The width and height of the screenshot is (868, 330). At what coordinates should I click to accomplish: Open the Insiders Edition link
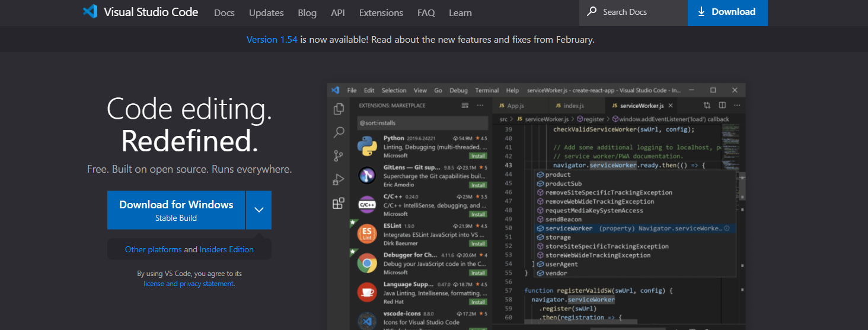pos(226,249)
